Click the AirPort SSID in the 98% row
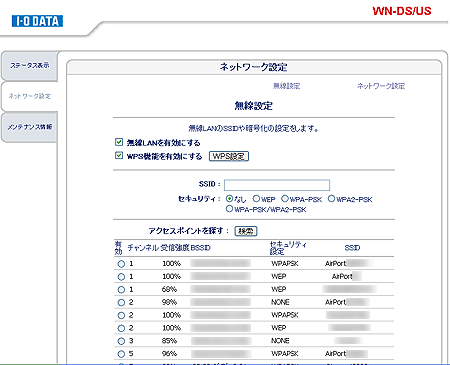 click(x=347, y=302)
